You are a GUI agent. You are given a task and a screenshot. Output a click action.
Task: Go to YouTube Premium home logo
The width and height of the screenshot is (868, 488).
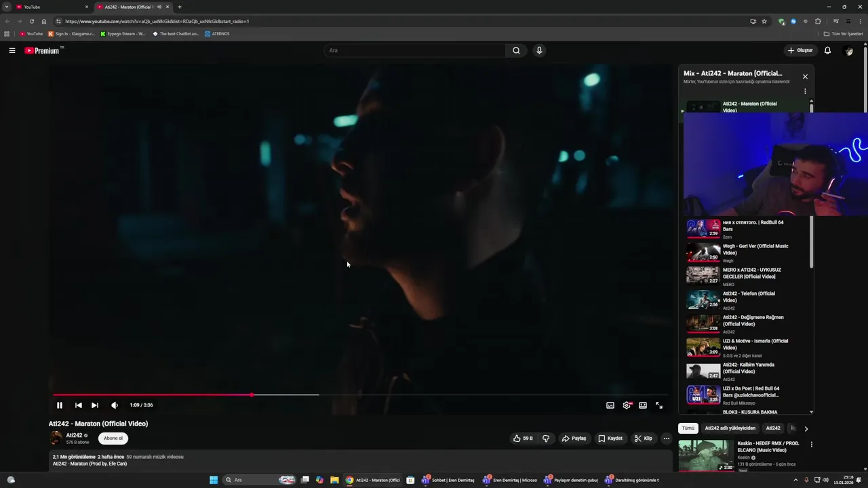42,50
